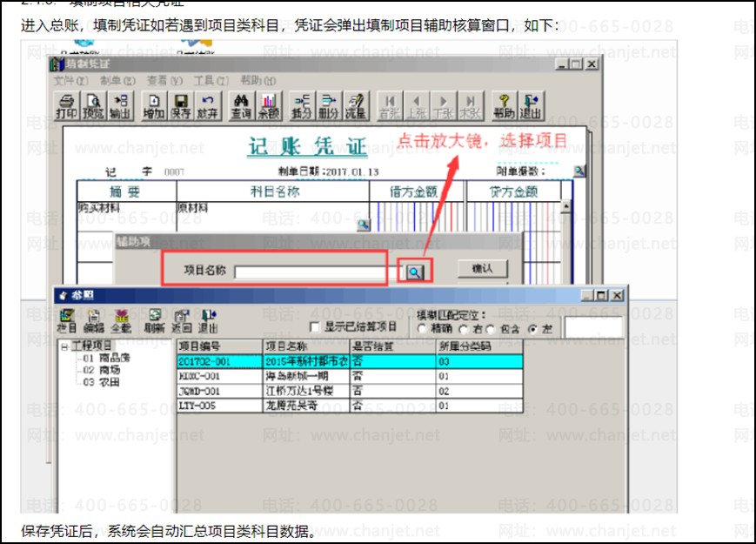Viewport: 756px width, 544px height.
Task: Open the 工具 menu
Action: (x=211, y=81)
